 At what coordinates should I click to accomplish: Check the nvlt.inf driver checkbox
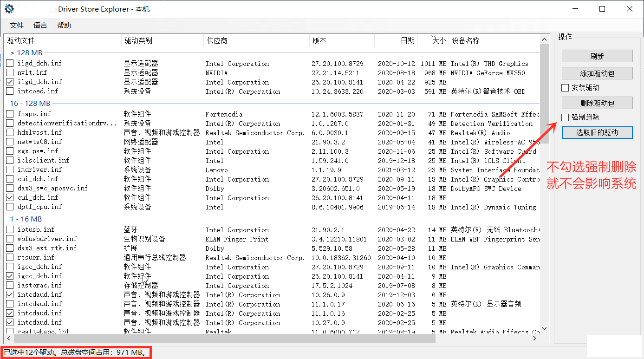(10, 73)
